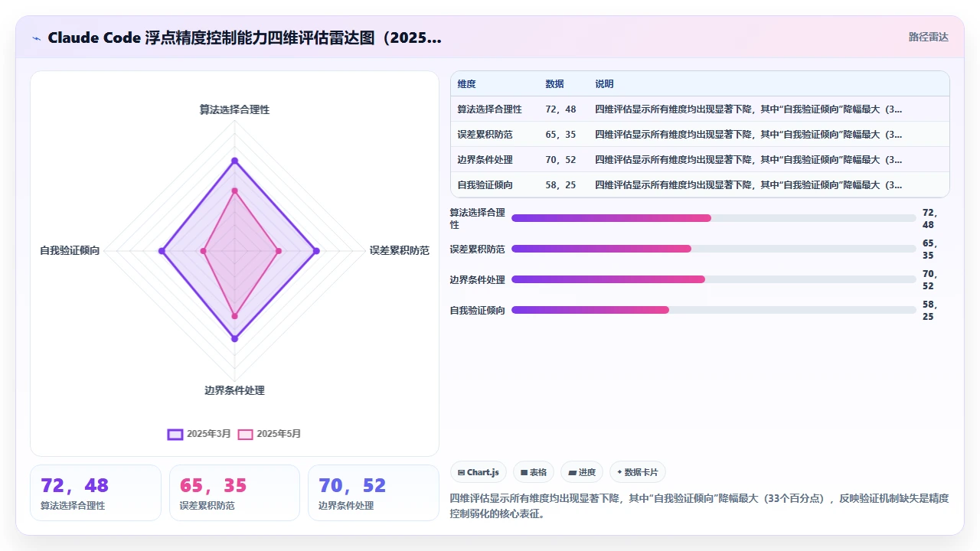The image size is (980, 551).
Task: Select table row 算法选择合理性
Action: 700,109
